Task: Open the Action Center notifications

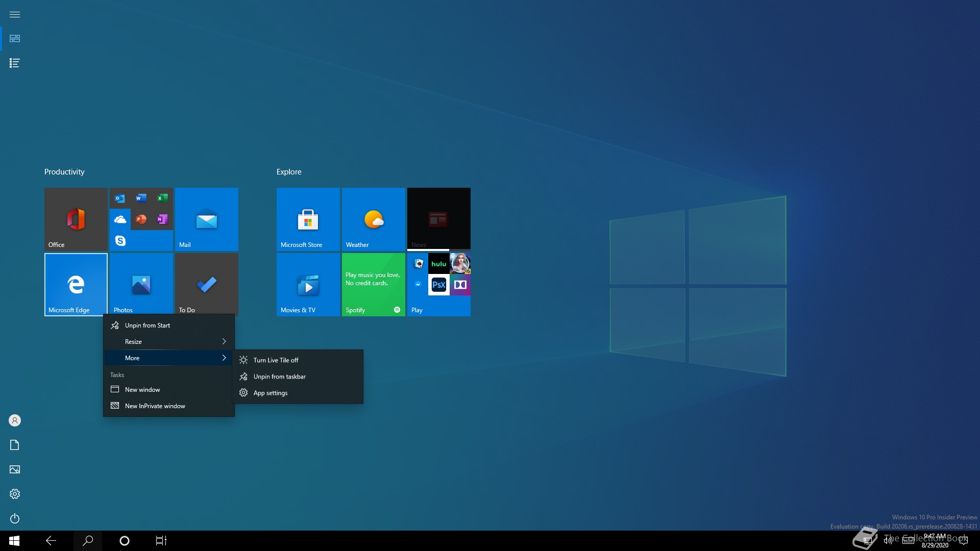Action: point(964,541)
